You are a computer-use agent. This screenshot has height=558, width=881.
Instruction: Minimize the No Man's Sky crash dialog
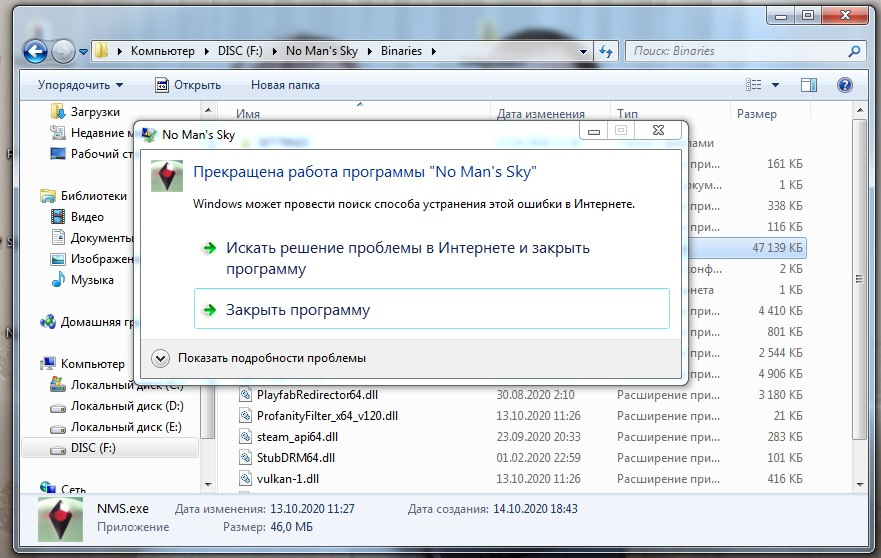point(593,131)
